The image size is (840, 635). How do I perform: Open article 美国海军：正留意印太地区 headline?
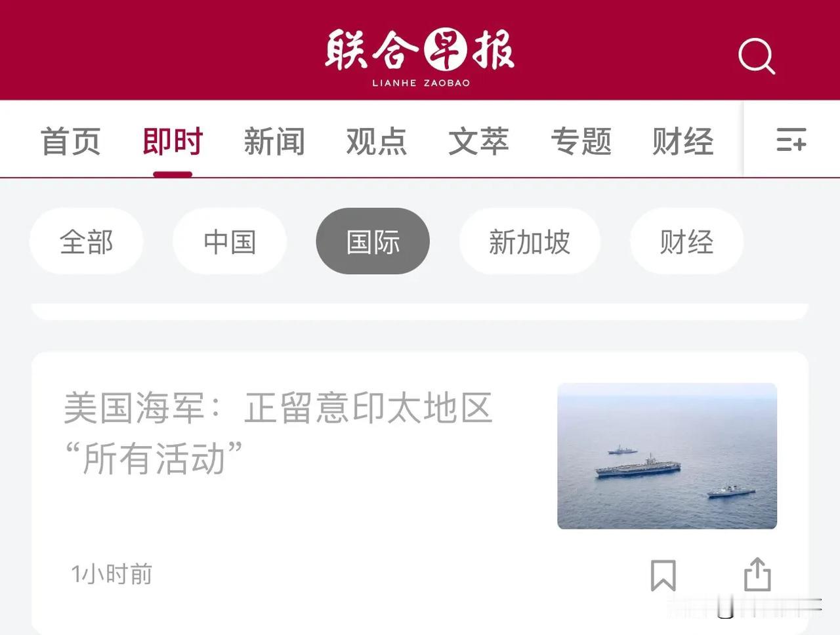pos(278,433)
